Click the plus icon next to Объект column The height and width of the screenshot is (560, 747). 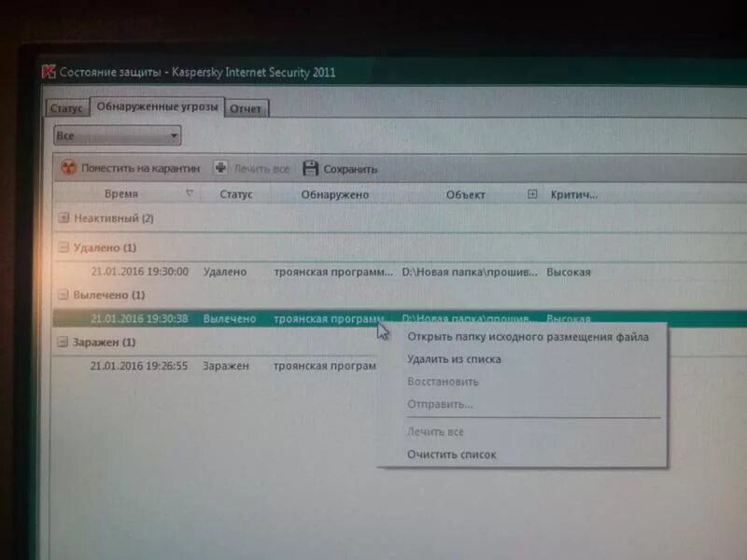pos(532,194)
